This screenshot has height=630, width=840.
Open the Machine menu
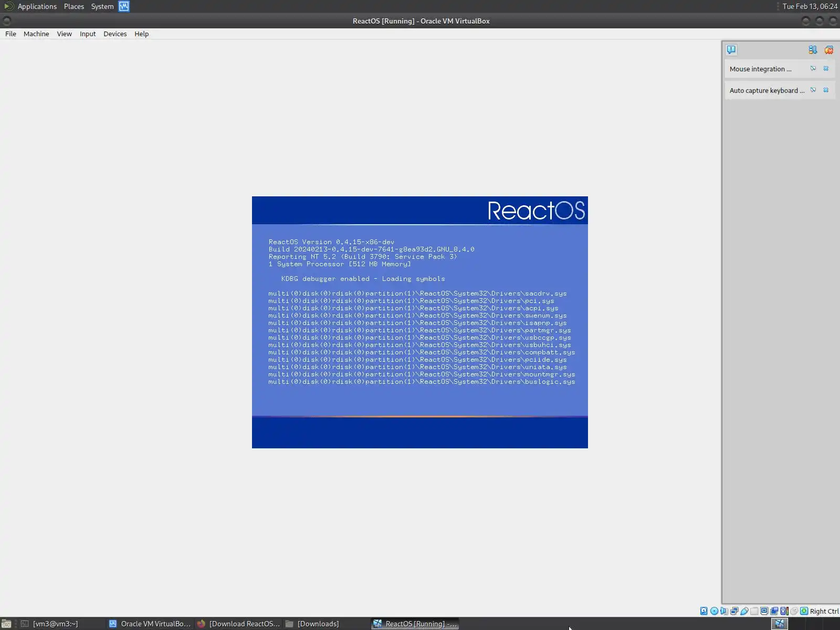(x=36, y=34)
